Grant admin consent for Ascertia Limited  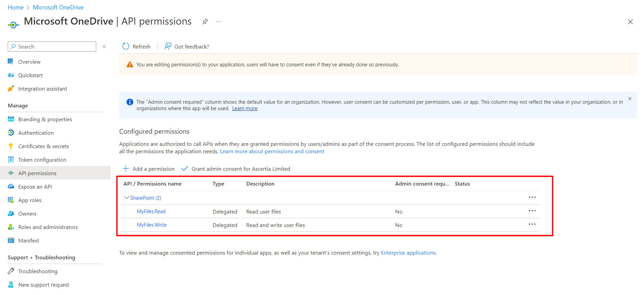[236, 169]
